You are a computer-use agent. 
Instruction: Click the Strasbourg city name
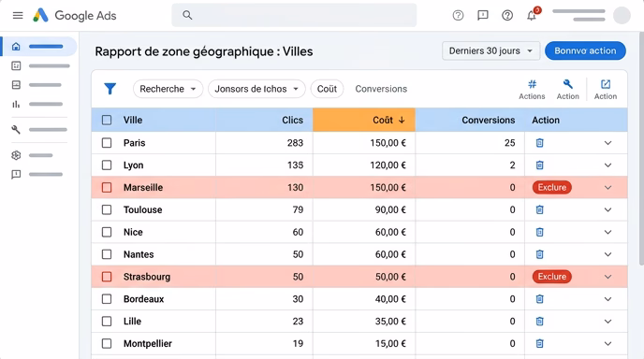pos(147,277)
